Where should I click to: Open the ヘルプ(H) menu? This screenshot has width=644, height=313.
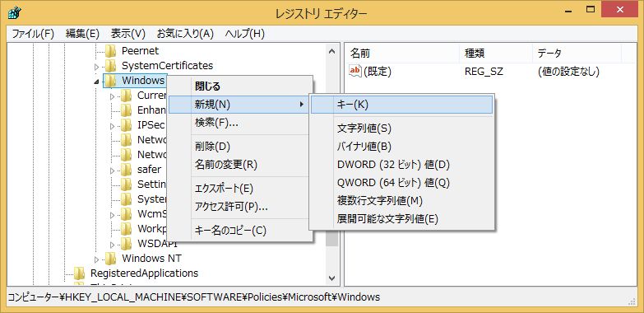click(x=245, y=34)
